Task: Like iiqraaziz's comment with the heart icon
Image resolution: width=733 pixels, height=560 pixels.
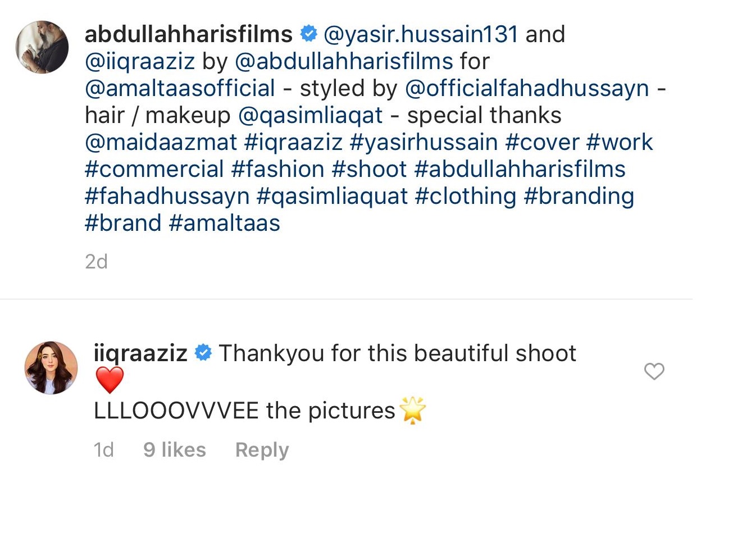Action: pos(654,371)
